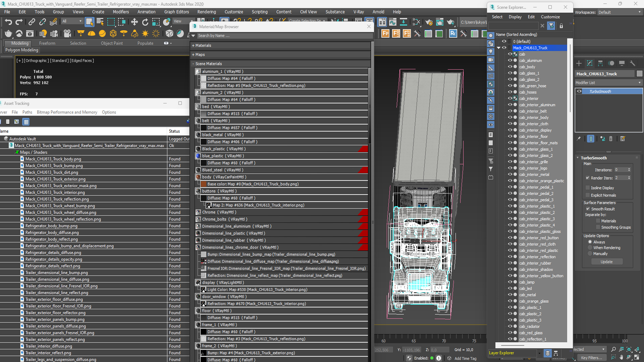Viewport: 644px width, 362px height.
Task: Open Graph Editors menu
Action: [176, 12]
